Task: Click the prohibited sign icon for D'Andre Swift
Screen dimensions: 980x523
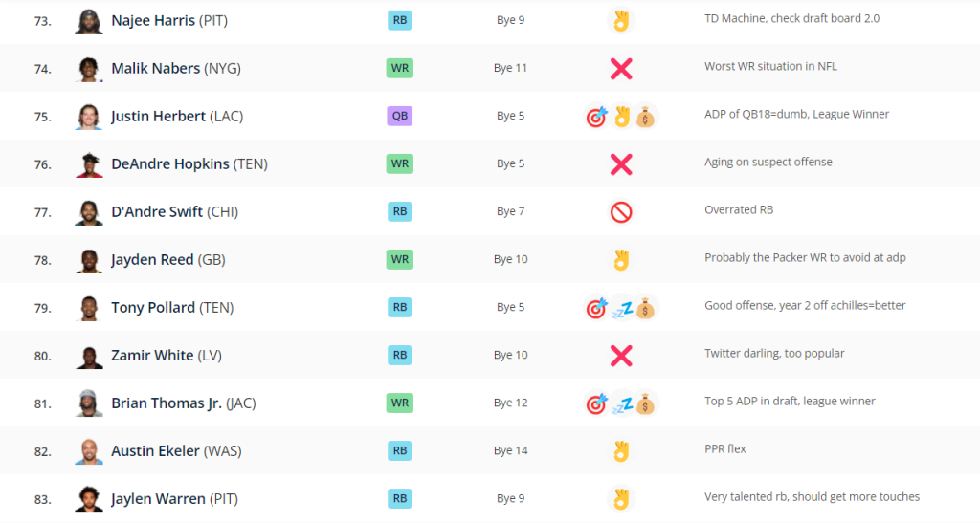Action: tap(621, 212)
